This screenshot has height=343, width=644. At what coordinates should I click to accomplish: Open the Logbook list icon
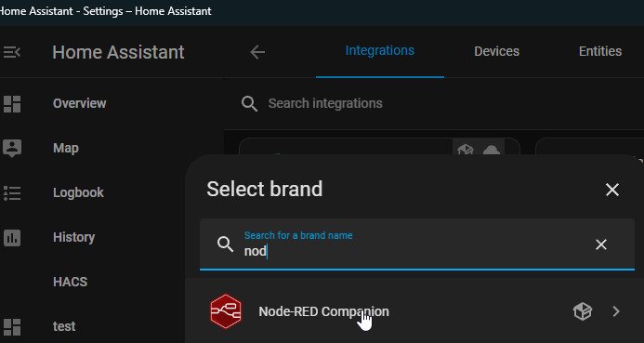pyautogui.click(x=12, y=193)
